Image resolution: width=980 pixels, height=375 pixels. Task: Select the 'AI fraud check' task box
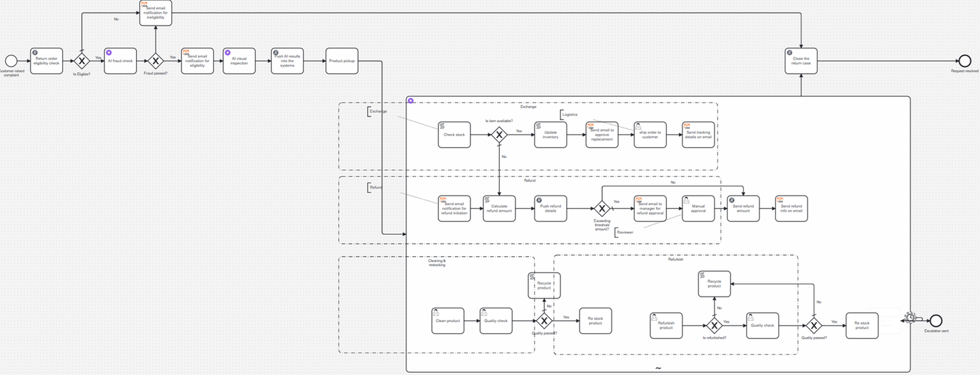pyautogui.click(x=120, y=61)
